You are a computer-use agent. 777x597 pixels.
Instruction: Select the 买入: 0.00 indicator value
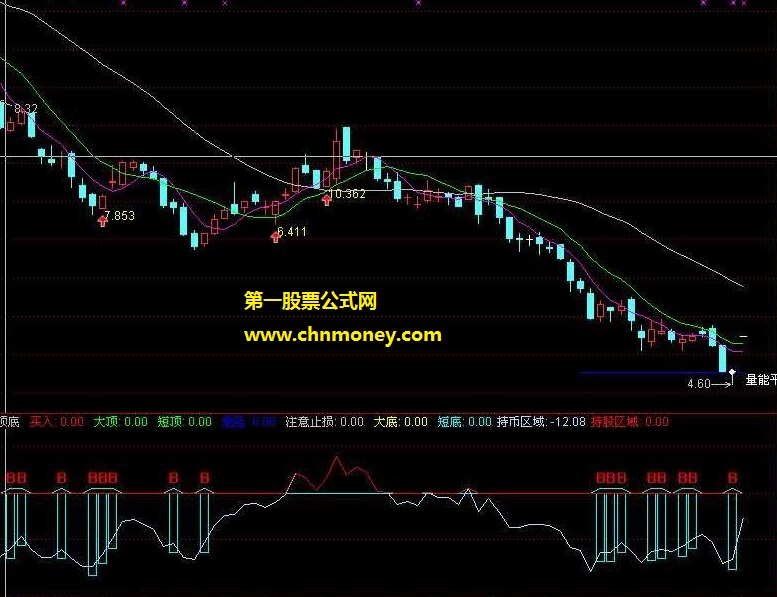pos(56,422)
